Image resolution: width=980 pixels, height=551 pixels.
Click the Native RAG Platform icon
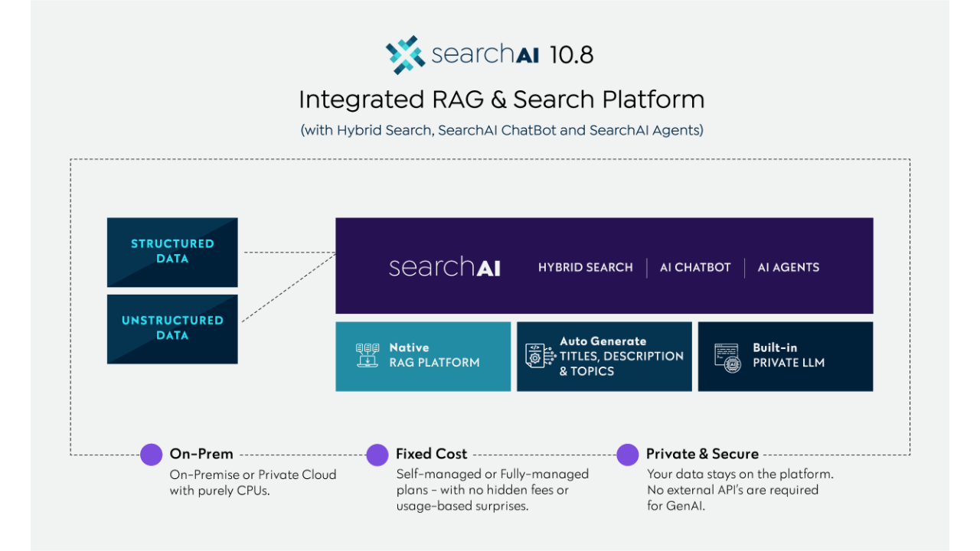(x=367, y=356)
